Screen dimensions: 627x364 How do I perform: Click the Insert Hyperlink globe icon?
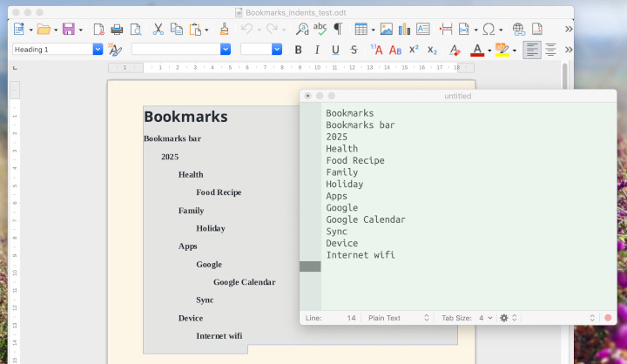[519, 30]
